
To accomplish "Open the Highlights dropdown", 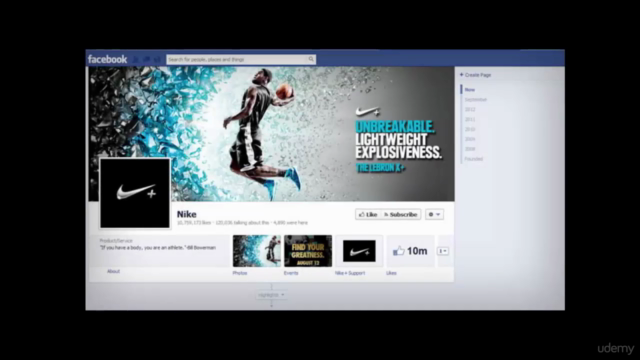I will (271, 295).
